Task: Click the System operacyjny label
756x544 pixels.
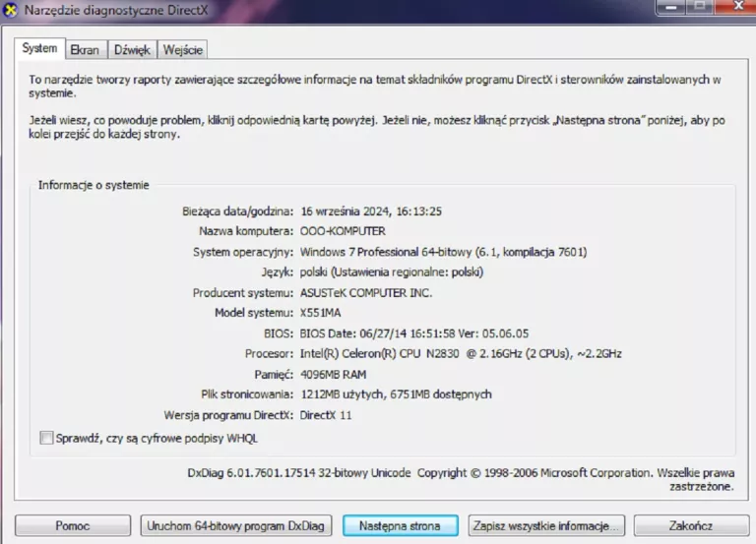Action: (x=243, y=252)
